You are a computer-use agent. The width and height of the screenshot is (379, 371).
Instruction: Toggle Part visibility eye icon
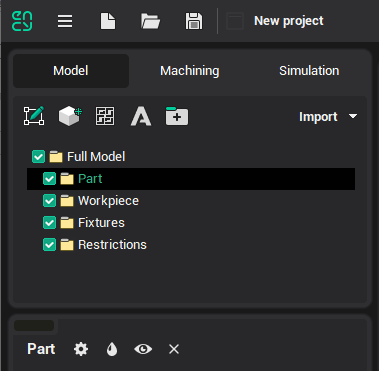(x=143, y=349)
